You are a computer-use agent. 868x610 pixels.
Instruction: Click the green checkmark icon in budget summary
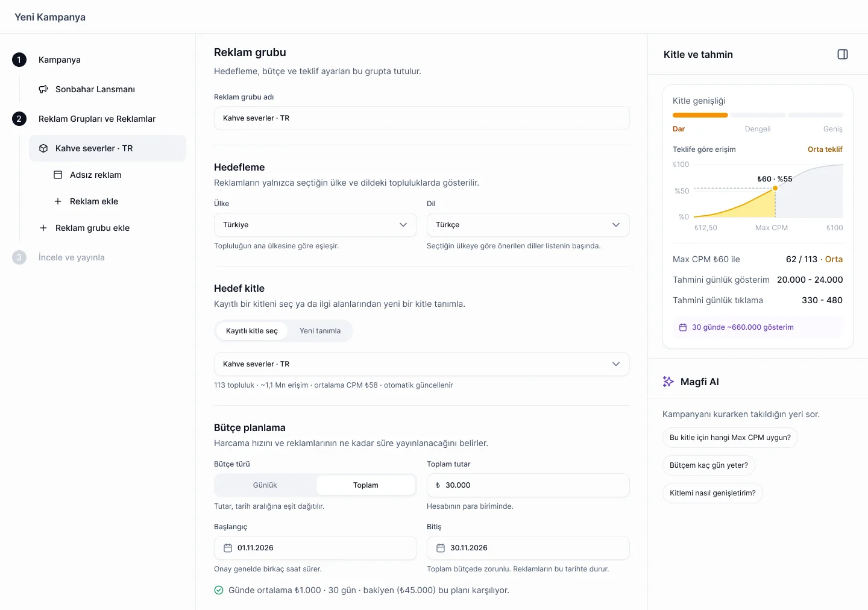pos(219,590)
